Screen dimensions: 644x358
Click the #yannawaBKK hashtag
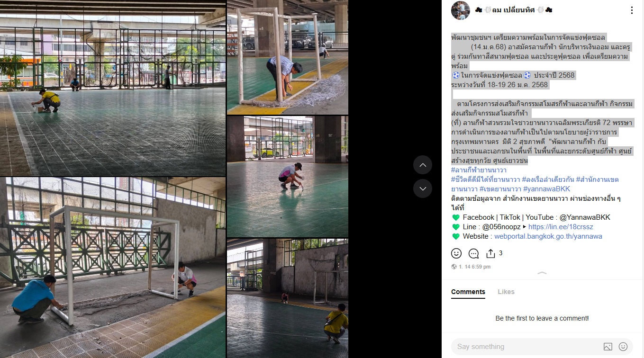coord(546,189)
